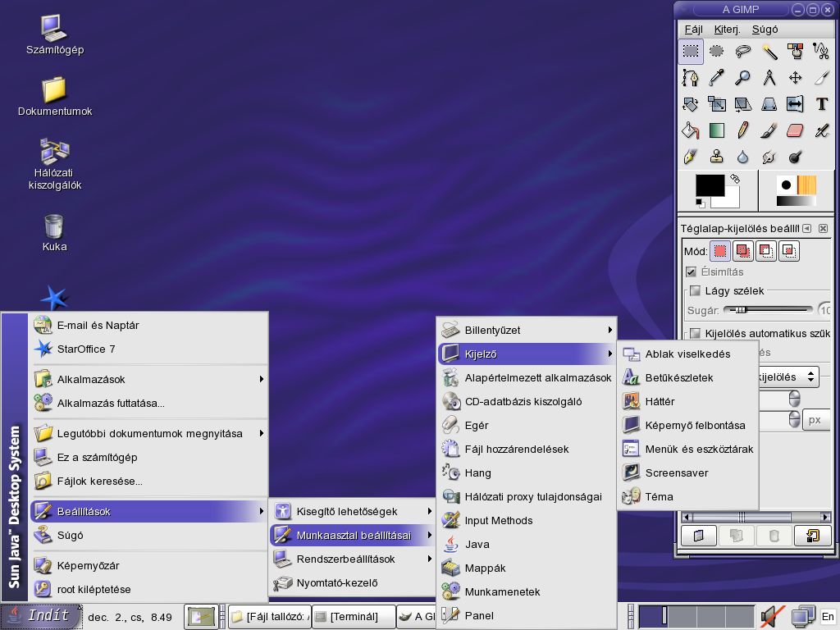Select the Blur/Sharpen droplet tool

(x=742, y=157)
